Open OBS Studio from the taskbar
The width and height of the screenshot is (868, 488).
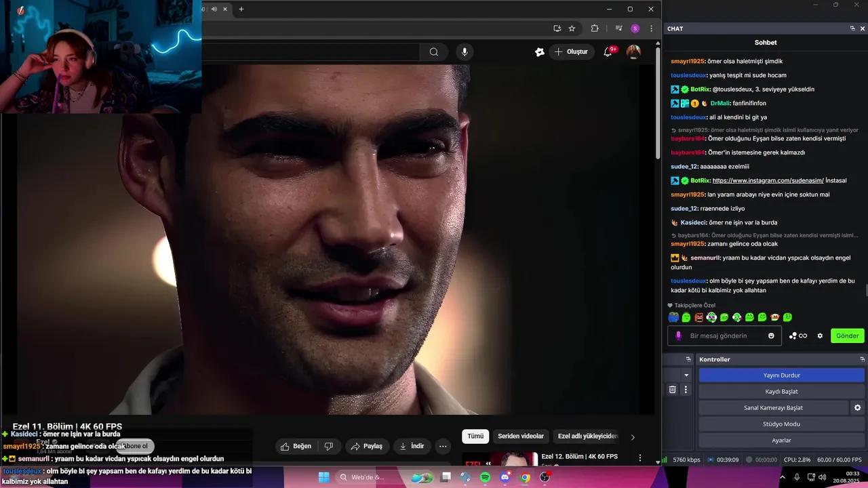click(545, 477)
